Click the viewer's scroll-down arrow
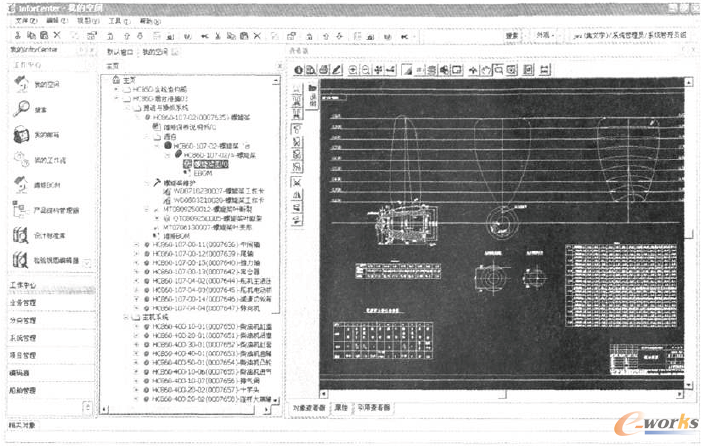709x446 pixels. (x=688, y=385)
